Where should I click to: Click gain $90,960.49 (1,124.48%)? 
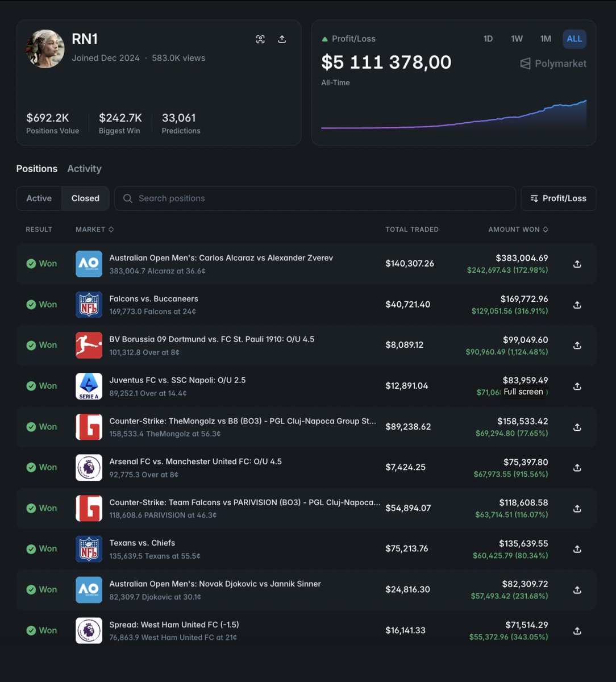pos(507,352)
